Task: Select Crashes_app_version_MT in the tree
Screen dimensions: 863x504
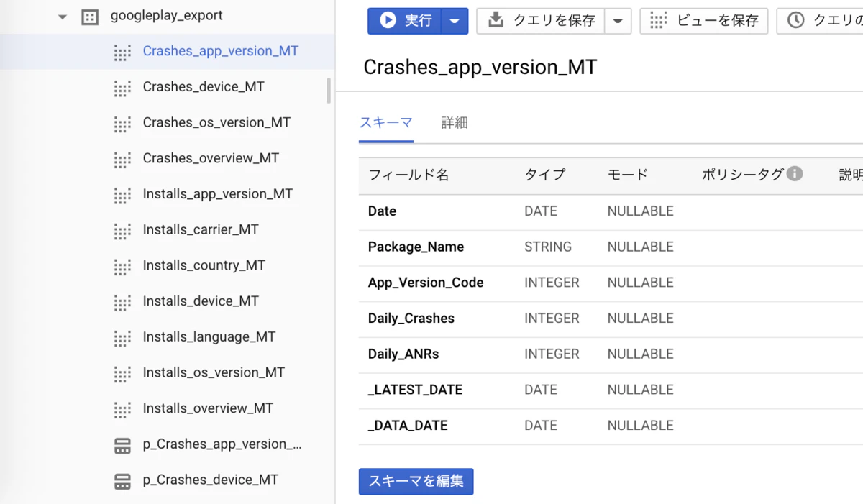Action: [x=221, y=51]
